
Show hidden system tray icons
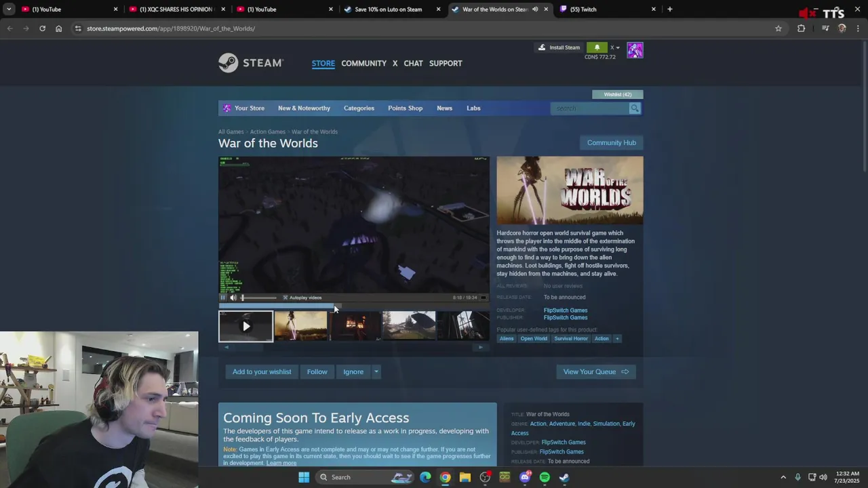pyautogui.click(x=783, y=477)
